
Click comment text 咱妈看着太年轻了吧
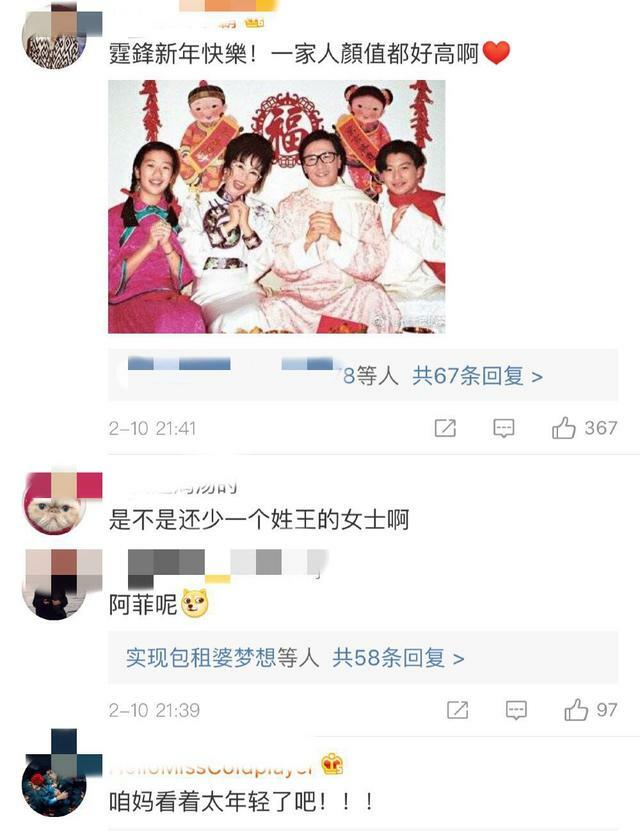(242, 802)
